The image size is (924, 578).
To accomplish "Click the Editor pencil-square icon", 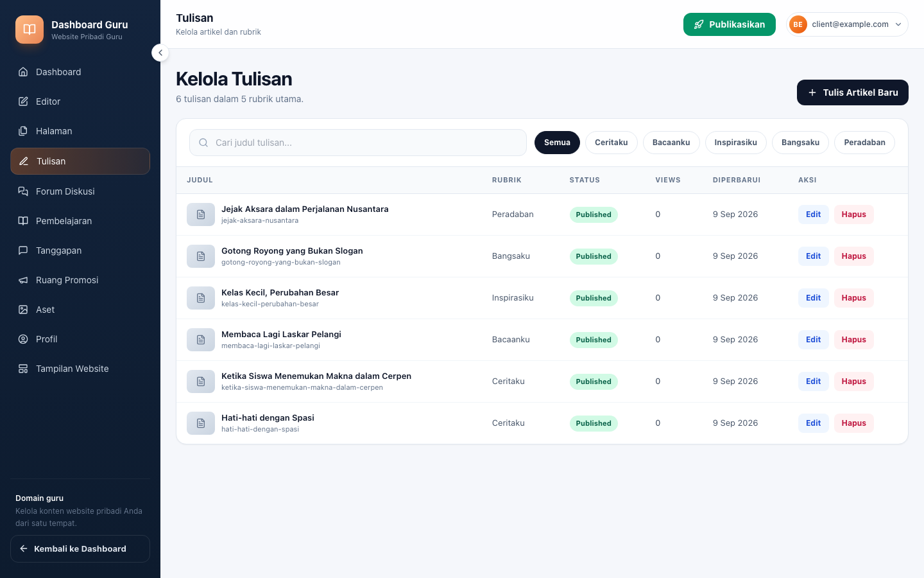I will pos(23,101).
